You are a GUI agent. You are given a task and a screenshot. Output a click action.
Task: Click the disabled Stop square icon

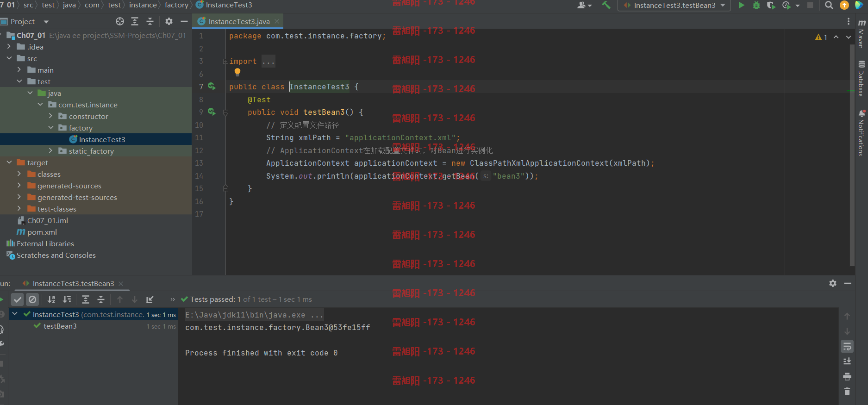(x=810, y=5)
